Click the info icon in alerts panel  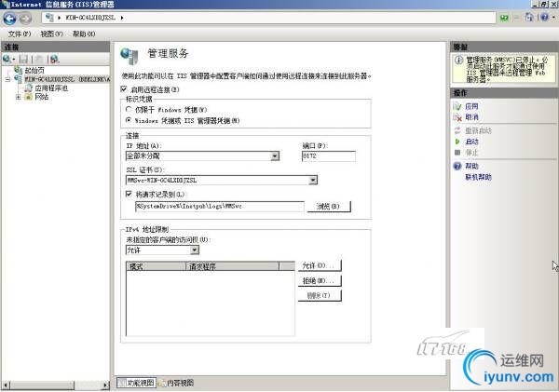coord(458,61)
